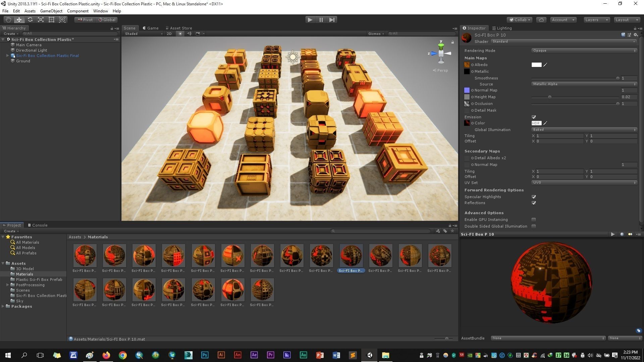Open the Rendering Mode dropdown
Image resolution: width=644 pixels, height=362 pixels.
[584, 51]
